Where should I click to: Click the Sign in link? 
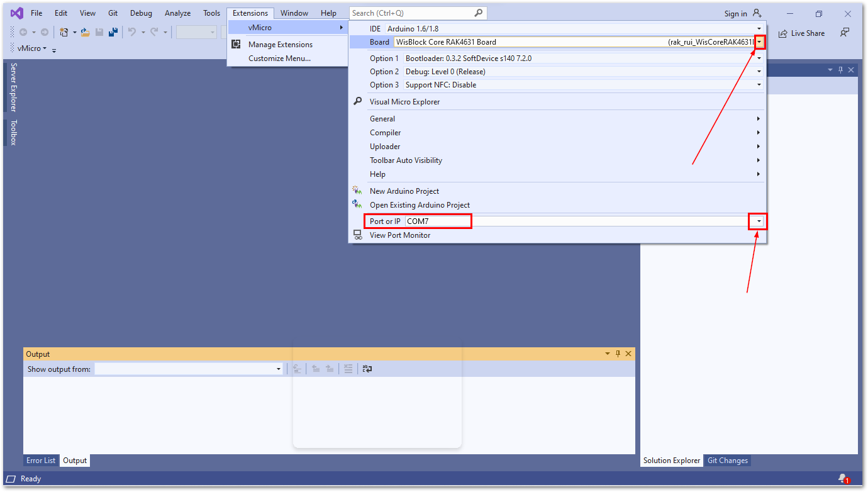pos(735,14)
